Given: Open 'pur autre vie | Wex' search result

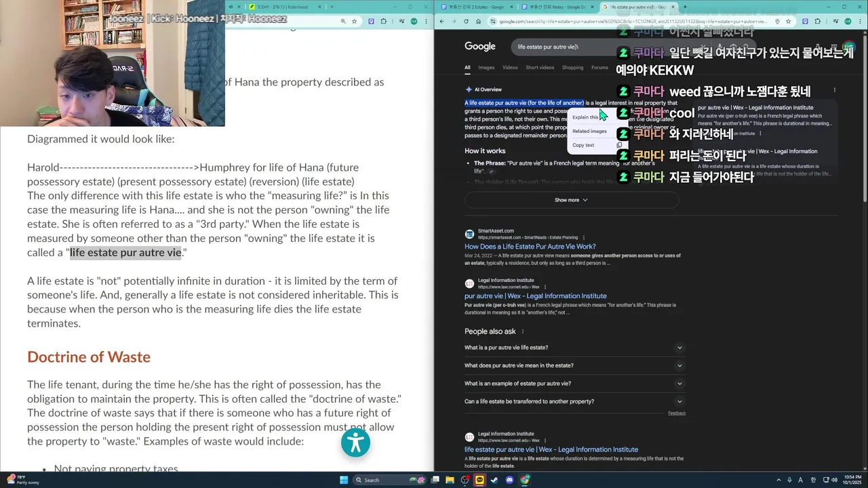Looking at the screenshot, I should pyautogui.click(x=536, y=296).
